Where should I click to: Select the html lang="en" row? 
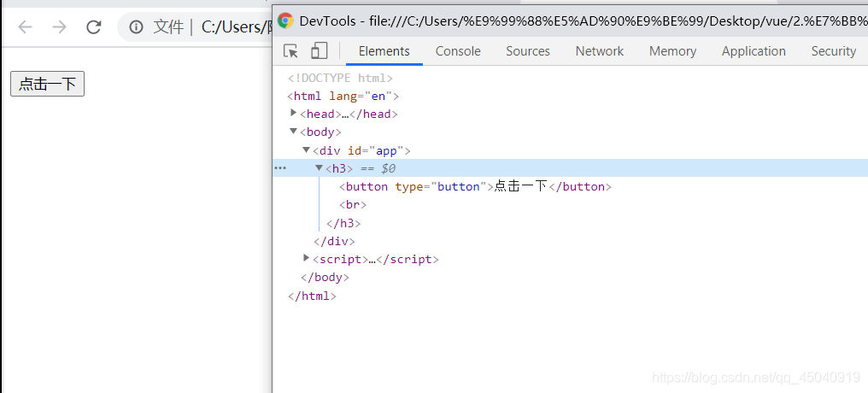pos(343,97)
